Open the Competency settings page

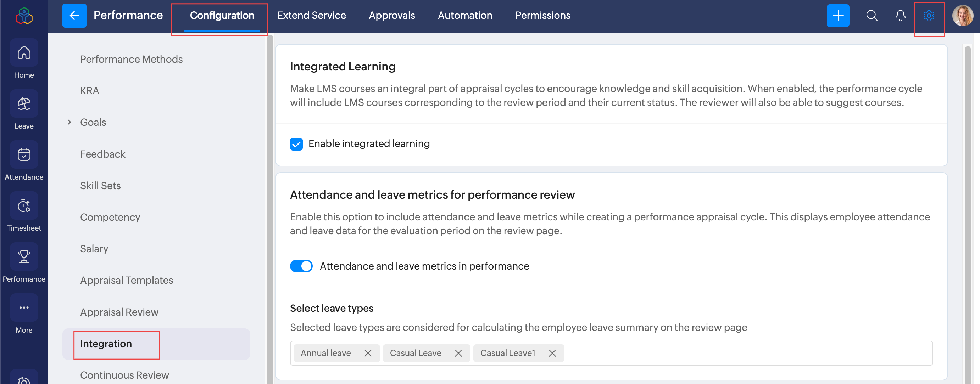[110, 217]
